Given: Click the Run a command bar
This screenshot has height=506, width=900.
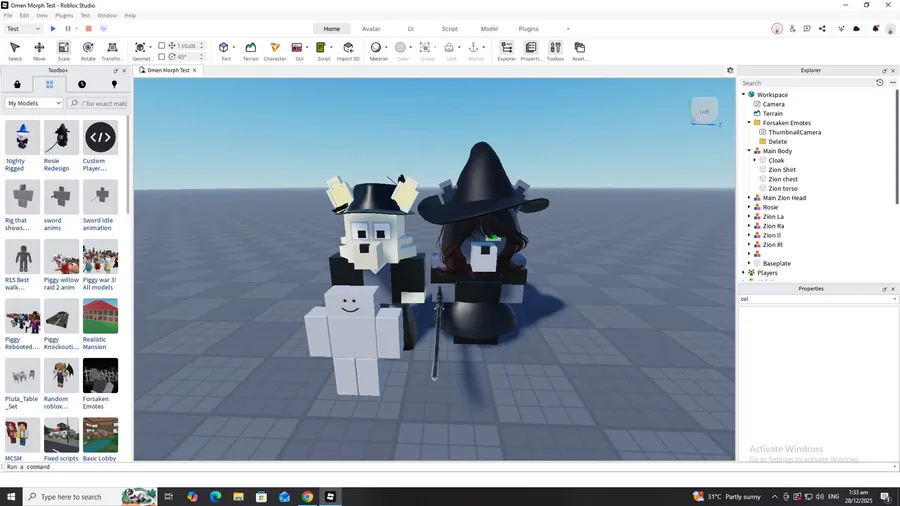Looking at the screenshot, I should coord(448,467).
